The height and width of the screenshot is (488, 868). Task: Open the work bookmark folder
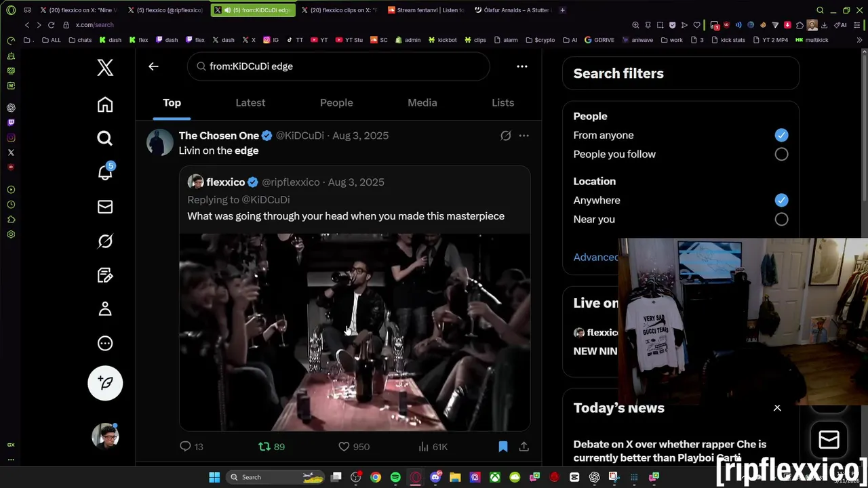(x=671, y=40)
